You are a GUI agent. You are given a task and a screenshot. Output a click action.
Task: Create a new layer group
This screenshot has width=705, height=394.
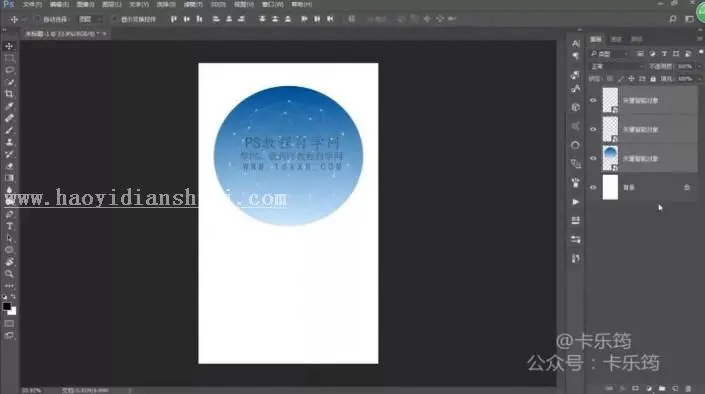click(662, 388)
